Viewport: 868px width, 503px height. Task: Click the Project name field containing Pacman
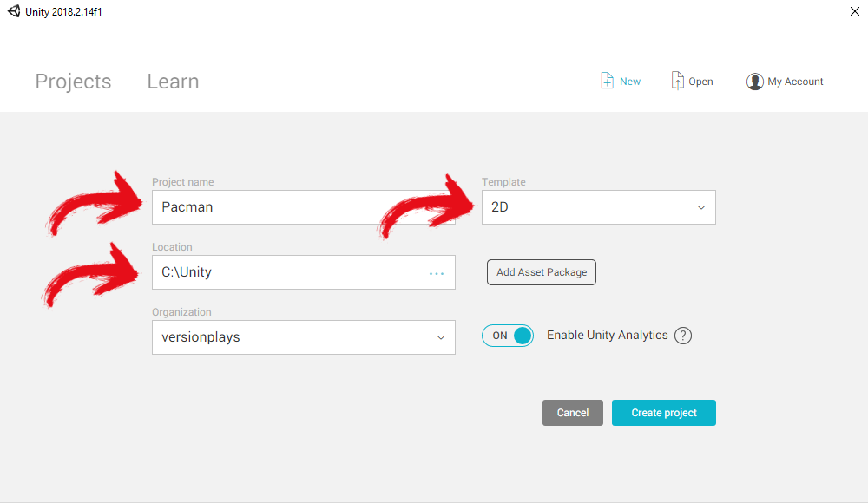[303, 207]
